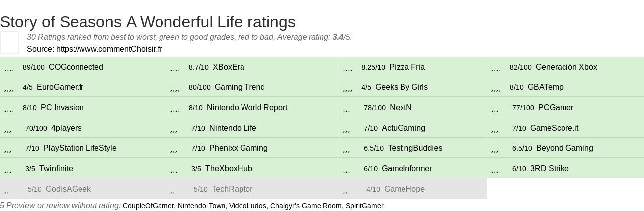Click the TechRaptor rating entry
The image size is (644, 211).
pyautogui.click(x=232, y=189)
